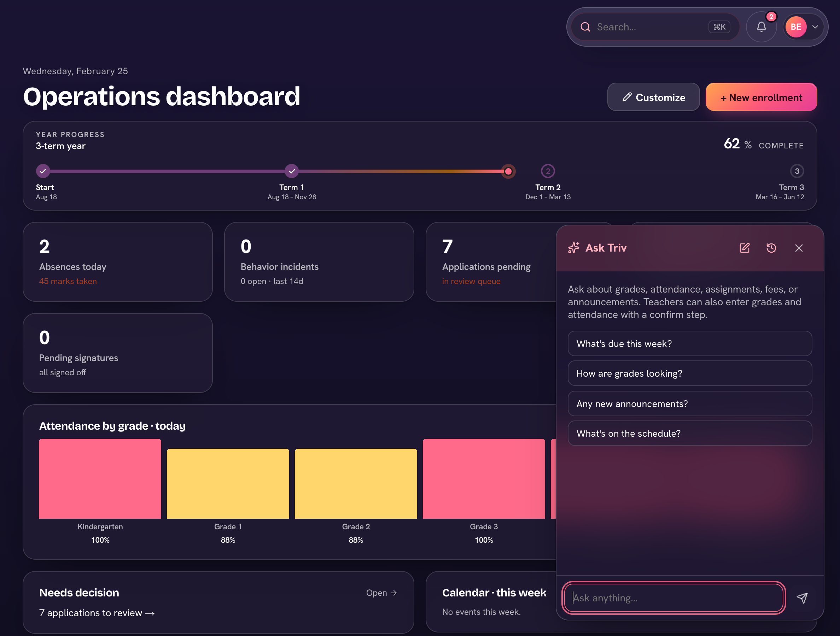
Task: Click the Kindergarten attendance bar
Action: (100, 478)
